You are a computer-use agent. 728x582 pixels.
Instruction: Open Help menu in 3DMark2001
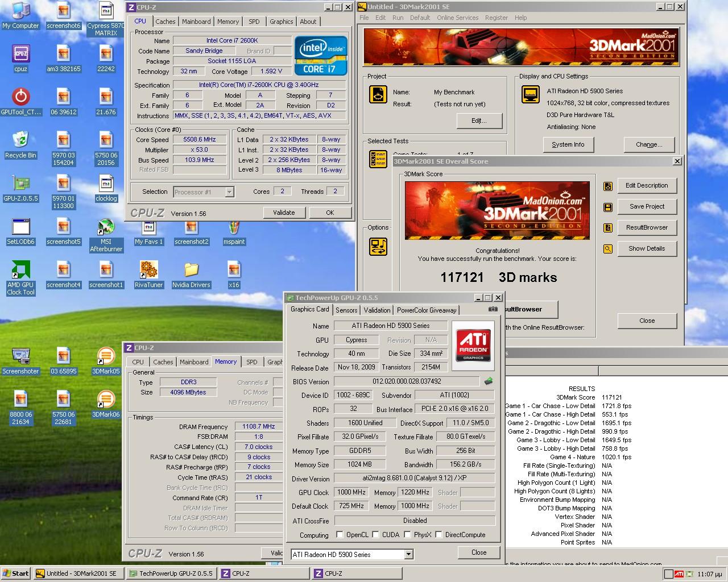tap(520, 18)
